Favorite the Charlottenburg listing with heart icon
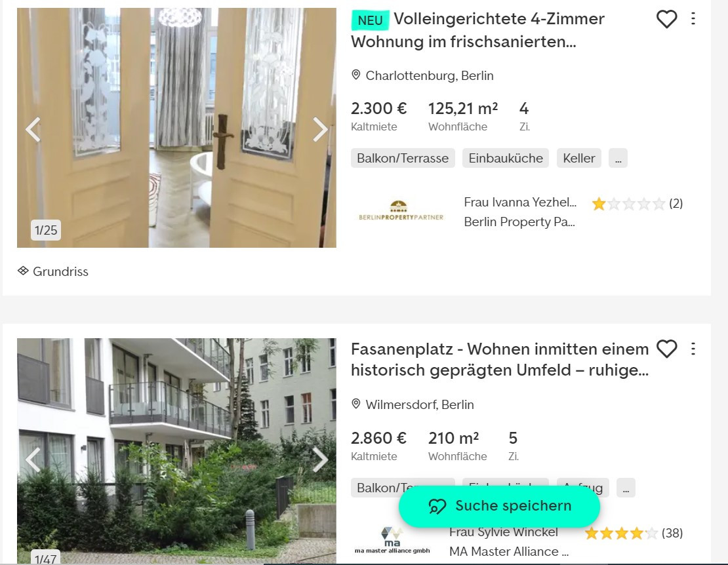Screen dimensions: 728x565 click(666, 19)
